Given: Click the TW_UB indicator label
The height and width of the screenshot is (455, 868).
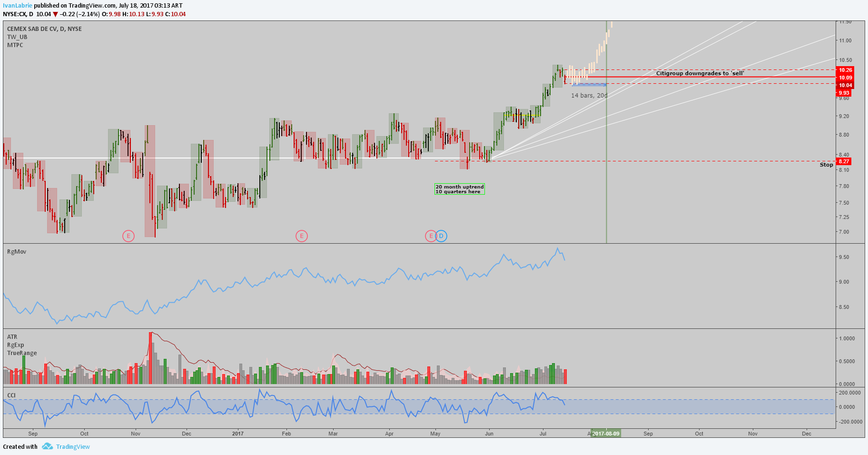Looking at the screenshot, I should pos(17,37).
